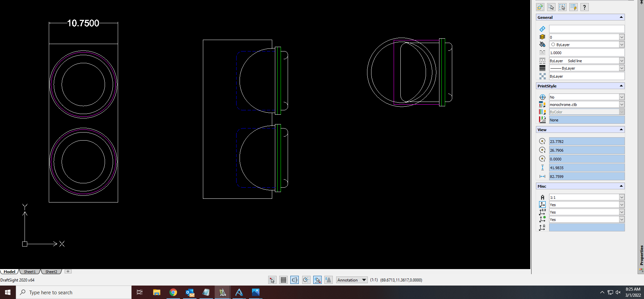The image size is (644, 299).
Task: Switch to the Sheet1 tab
Action: (30, 272)
